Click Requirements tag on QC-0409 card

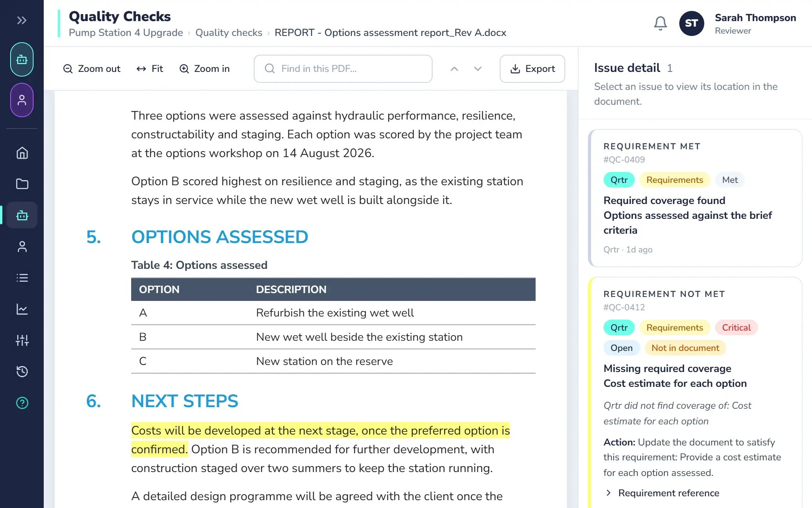[x=675, y=180]
